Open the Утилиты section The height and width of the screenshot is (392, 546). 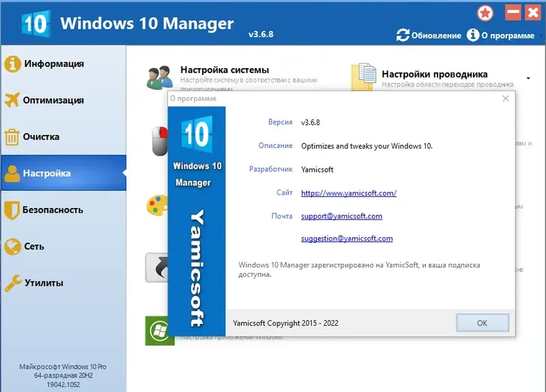pos(63,283)
